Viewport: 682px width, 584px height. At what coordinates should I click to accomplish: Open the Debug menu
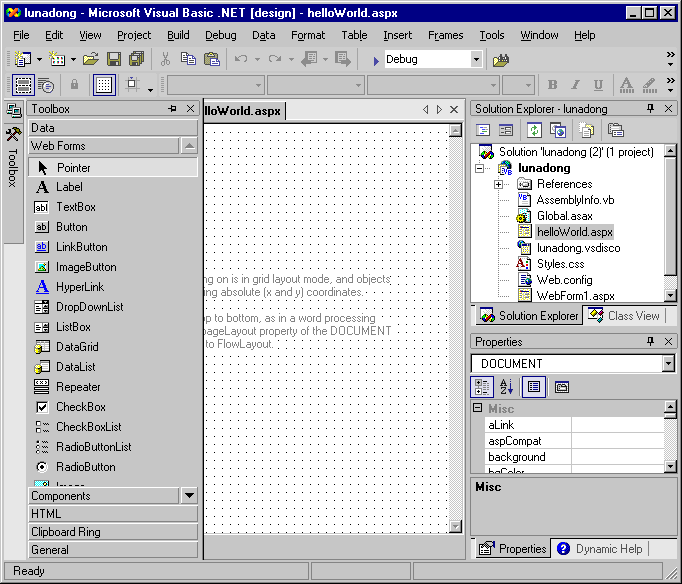click(221, 35)
